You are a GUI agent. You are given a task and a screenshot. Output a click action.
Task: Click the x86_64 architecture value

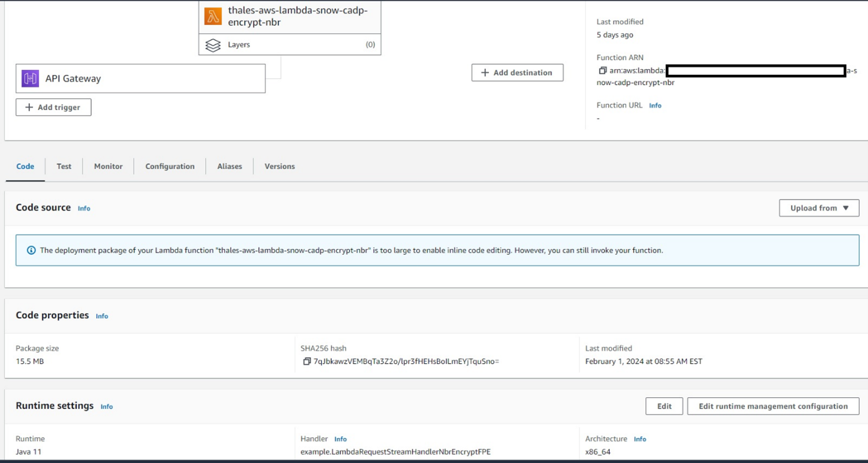598,452
